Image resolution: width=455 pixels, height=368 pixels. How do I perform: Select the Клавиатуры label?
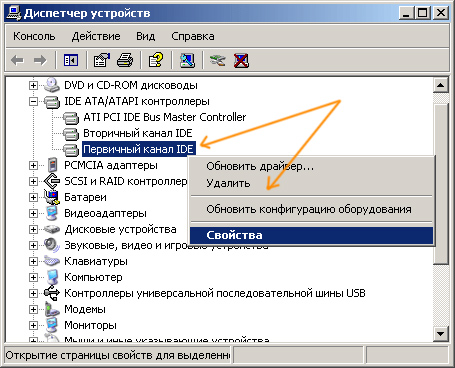pyautogui.click(x=96, y=262)
